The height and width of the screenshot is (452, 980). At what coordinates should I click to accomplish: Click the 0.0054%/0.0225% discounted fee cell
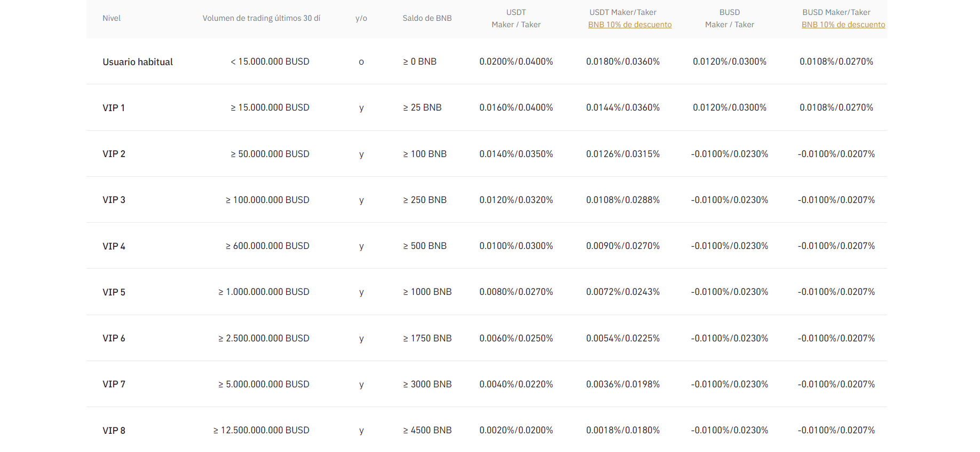(x=623, y=338)
